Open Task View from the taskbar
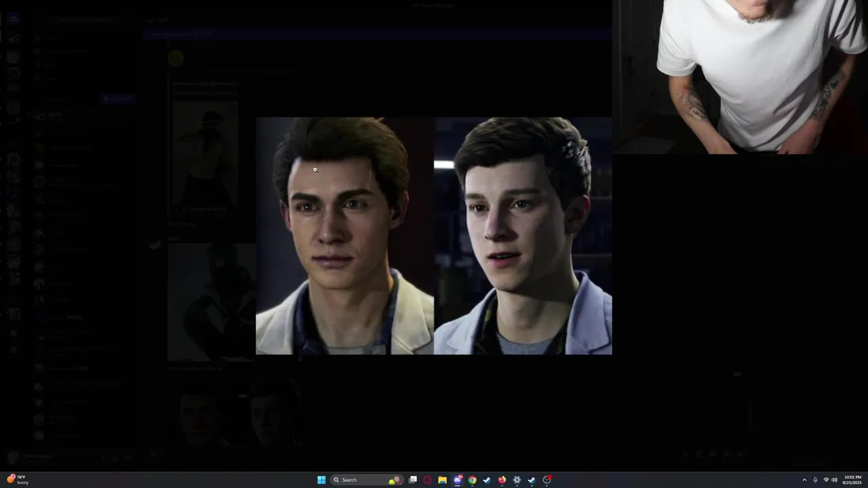The image size is (868, 488). pos(412,480)
